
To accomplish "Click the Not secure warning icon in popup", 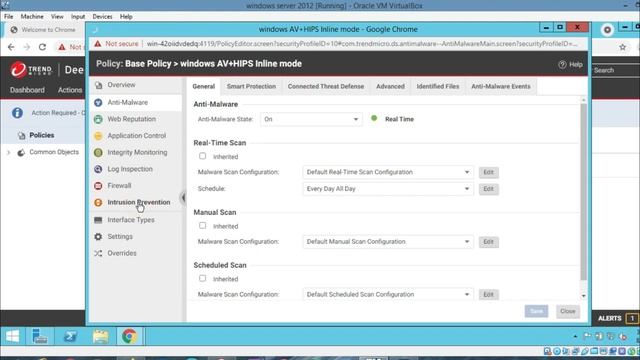I will 98,44.
